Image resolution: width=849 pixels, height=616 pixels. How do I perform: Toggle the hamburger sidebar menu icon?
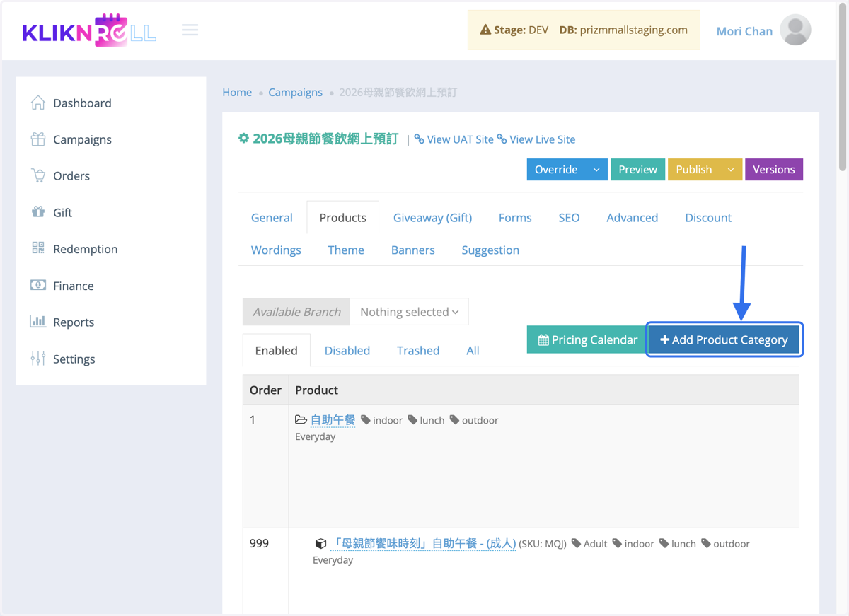190,30
